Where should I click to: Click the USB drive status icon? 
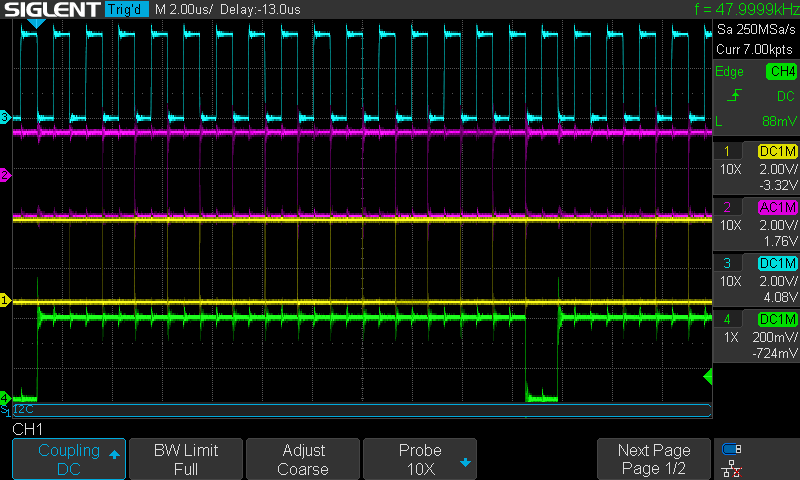click(x=732, y=449)
